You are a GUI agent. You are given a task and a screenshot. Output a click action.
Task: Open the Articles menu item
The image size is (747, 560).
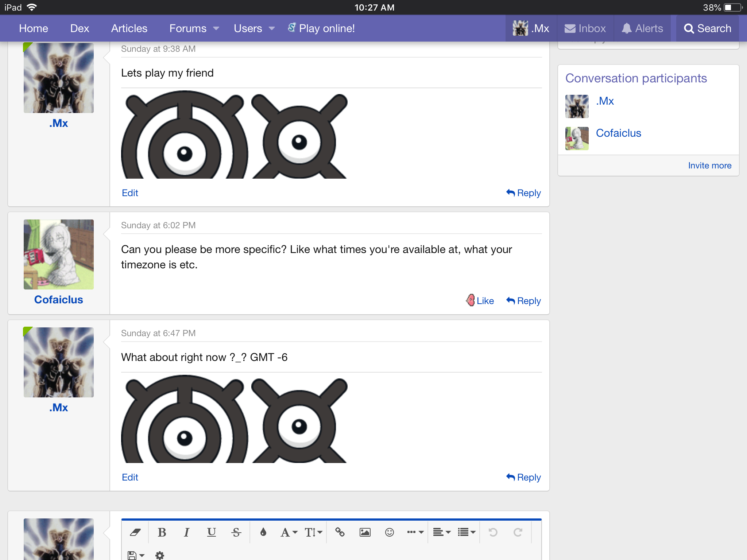tap(129, 28)
